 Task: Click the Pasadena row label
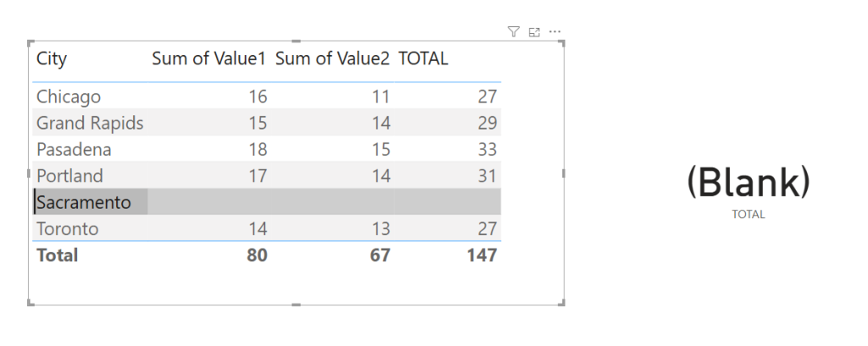tap(74, 149)
